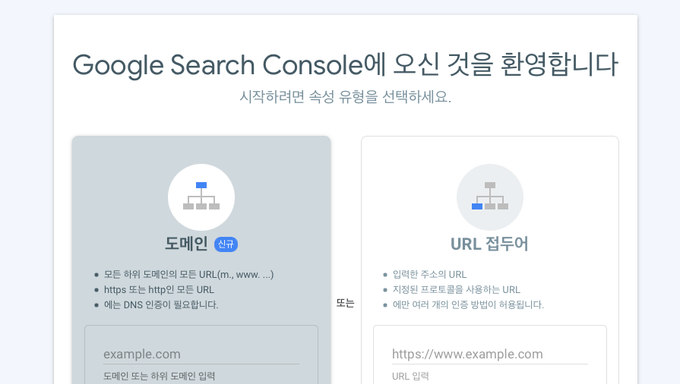The image size is (680, 384).
Task: Click the Google Search Console welcome title
Action: [x=345, y=65]
